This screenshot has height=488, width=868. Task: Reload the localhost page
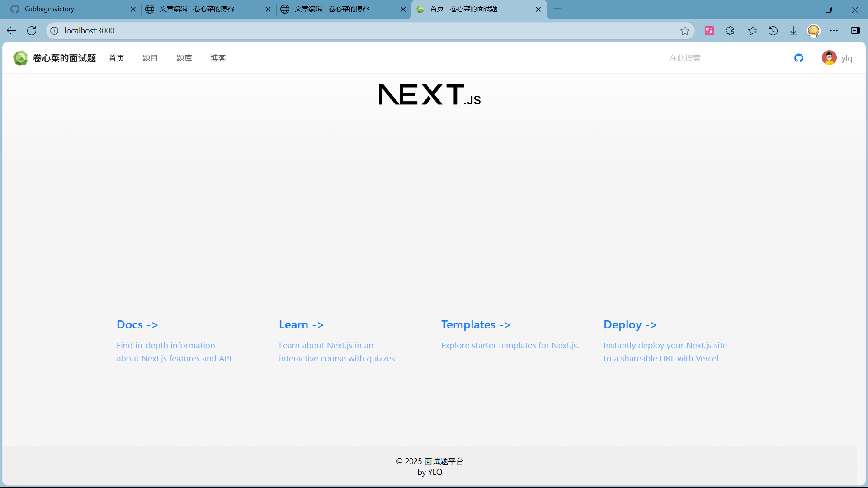[32, 31]
